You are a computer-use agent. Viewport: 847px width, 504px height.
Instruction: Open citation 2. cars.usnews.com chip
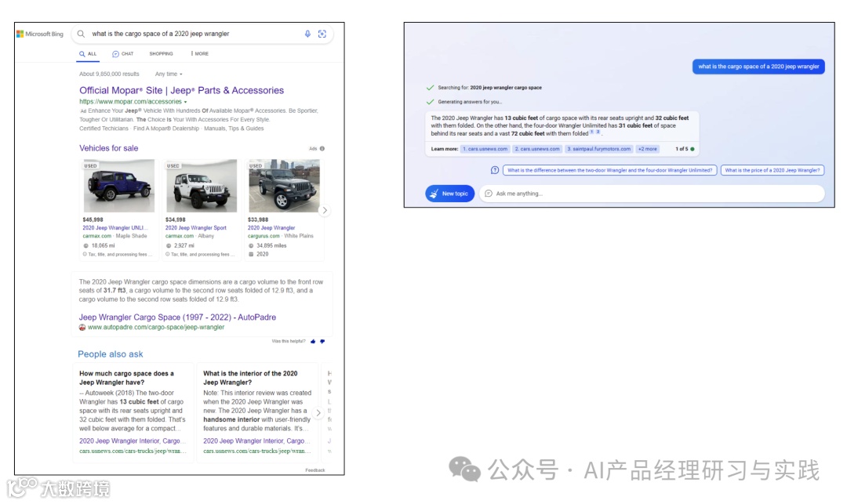[537, 149]
